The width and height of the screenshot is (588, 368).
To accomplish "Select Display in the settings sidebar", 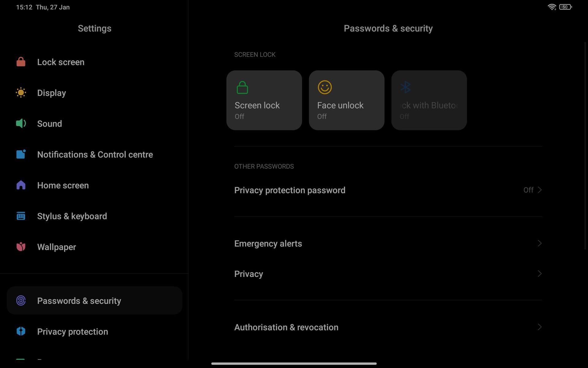I will (51, 93).
